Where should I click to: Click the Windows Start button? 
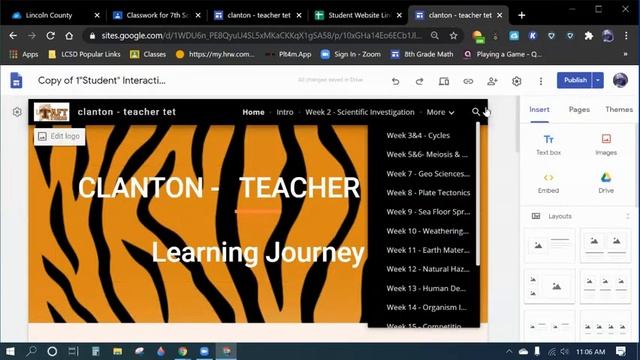tap(10, 351)
